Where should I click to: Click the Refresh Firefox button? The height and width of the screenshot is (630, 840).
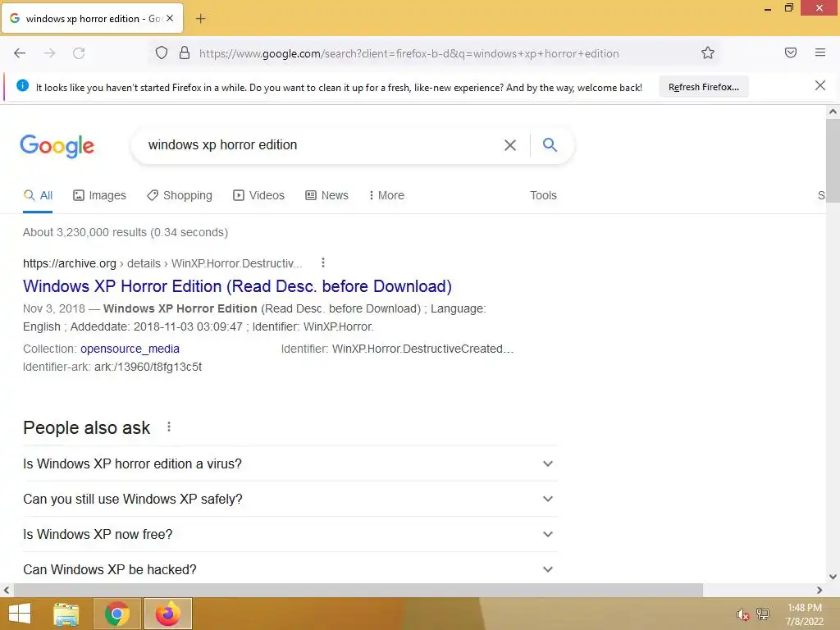click(x=703, y=87)
